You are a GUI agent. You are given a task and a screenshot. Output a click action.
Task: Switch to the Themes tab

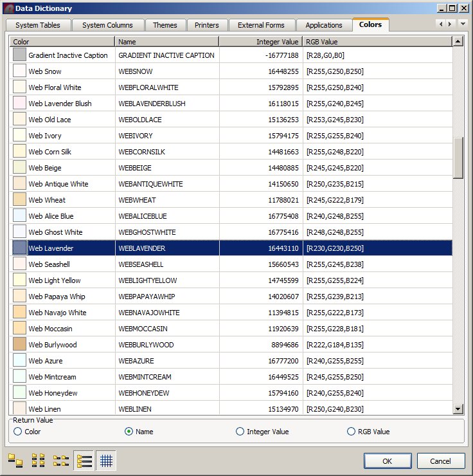pos(165,25)
